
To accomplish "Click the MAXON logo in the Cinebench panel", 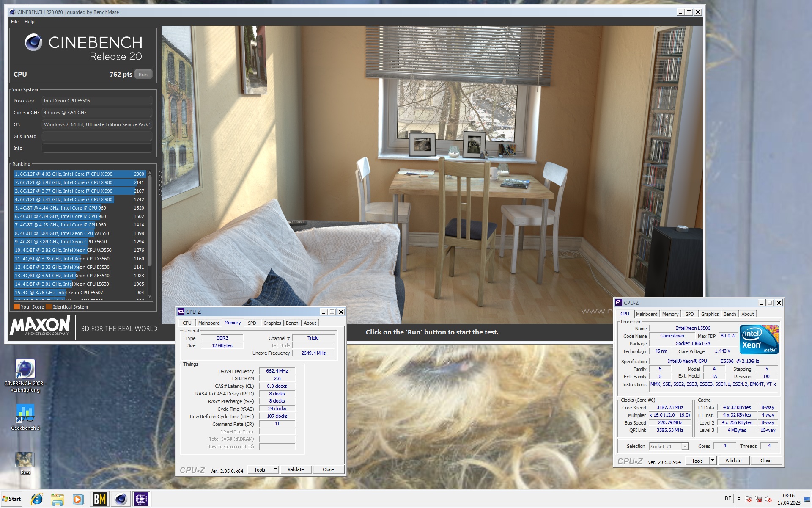I will tap(40, 326).
